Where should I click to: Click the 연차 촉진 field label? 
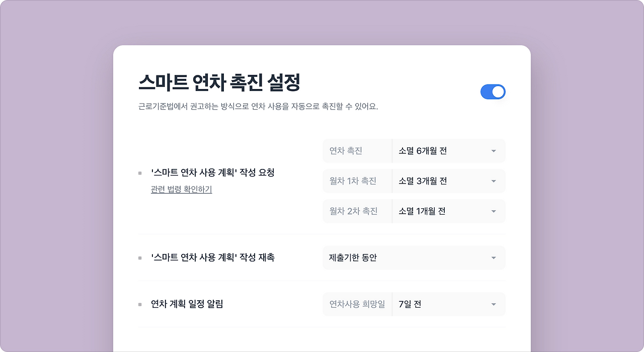point(346,151)
